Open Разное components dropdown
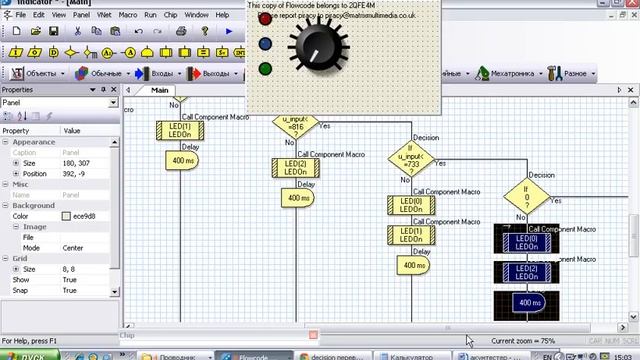Viewport: 640px width, 360px height. [571, 73]
